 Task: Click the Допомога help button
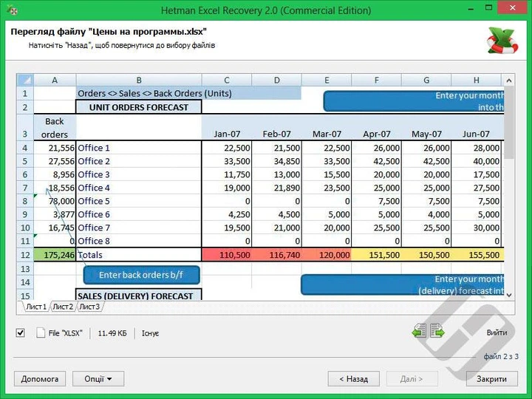click(x=40, y=378)
